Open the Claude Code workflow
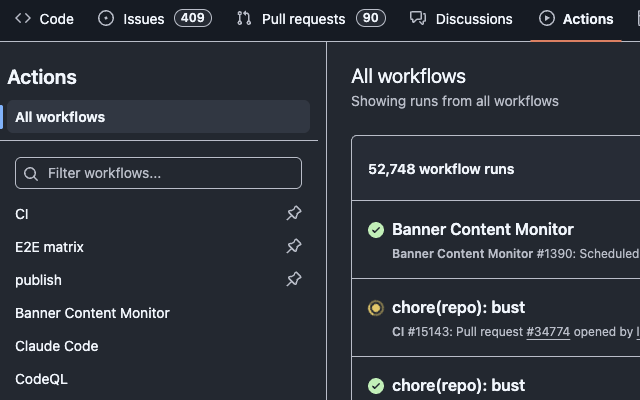The width and height of the screenshot is (640, 400). tap(57, 346)
